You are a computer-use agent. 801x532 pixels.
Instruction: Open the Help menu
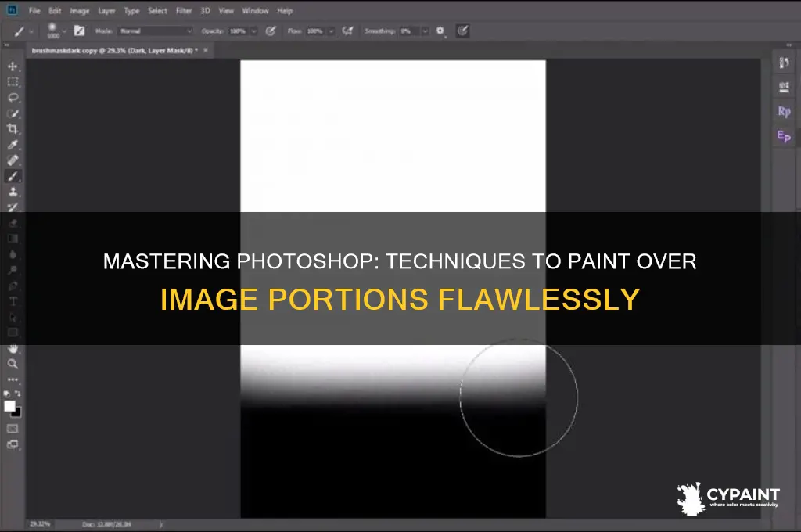coord(285,11)
